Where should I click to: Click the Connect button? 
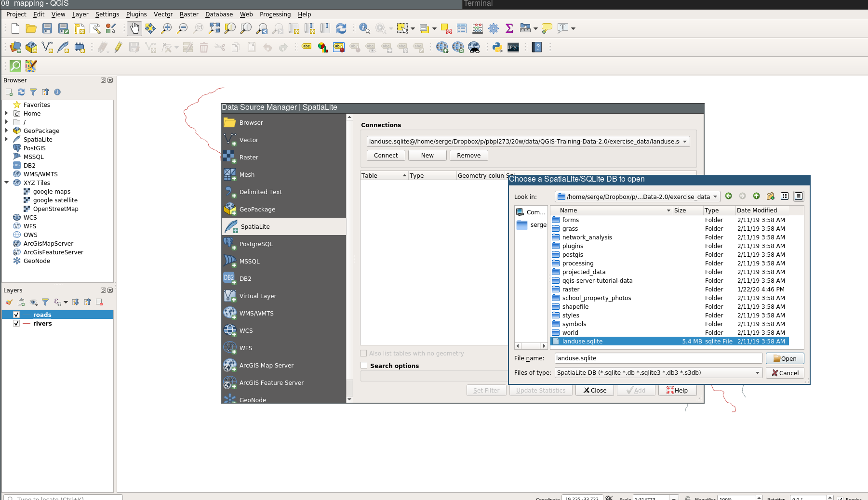point(386,155)
